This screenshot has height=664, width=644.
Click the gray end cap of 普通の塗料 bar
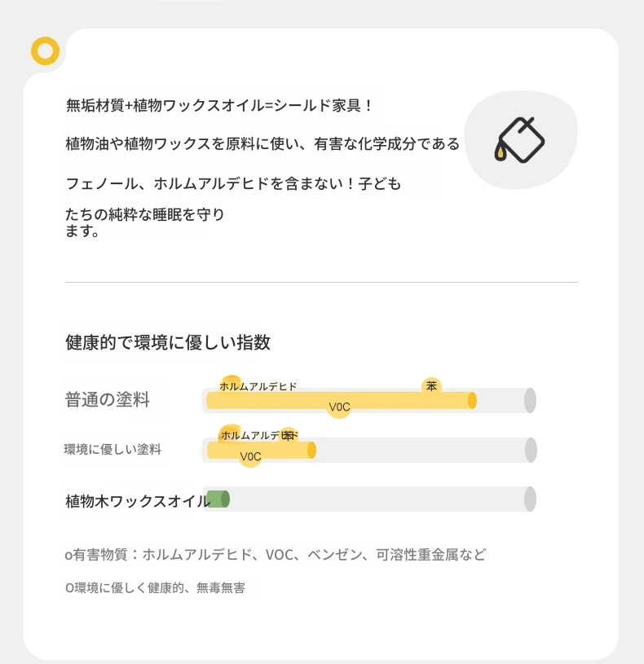point(530,400)
